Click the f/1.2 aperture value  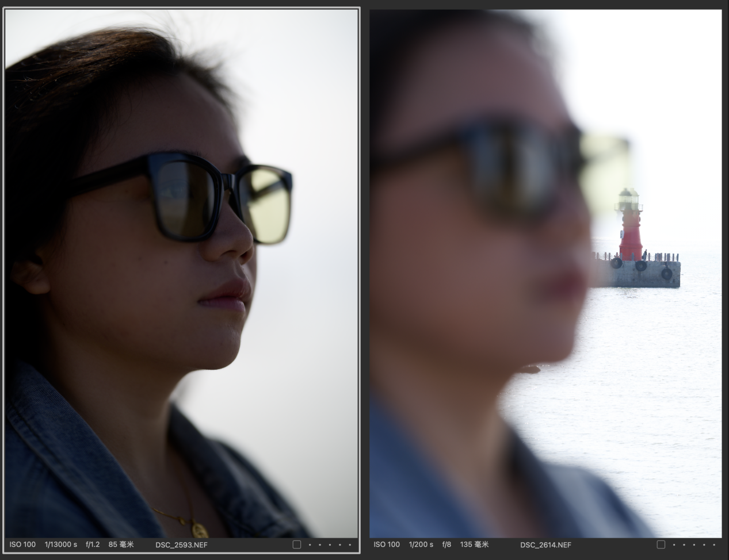click(93, 544)
